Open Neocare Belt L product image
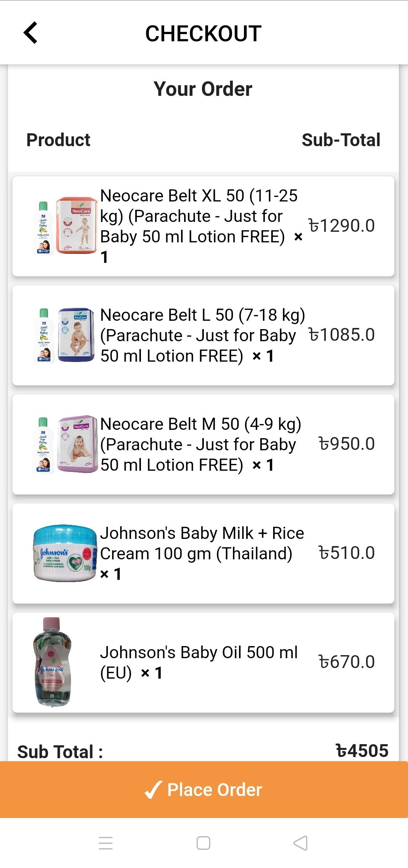 coord(64,335)
